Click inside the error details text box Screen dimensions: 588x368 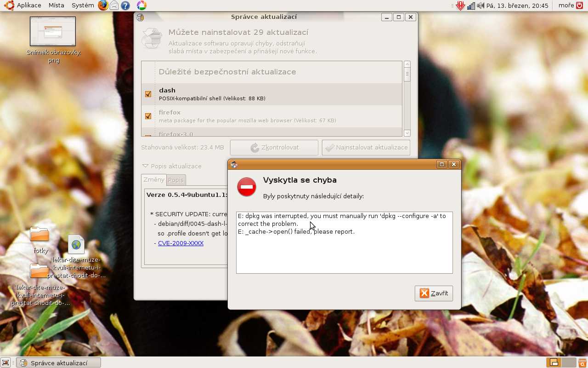345,242
